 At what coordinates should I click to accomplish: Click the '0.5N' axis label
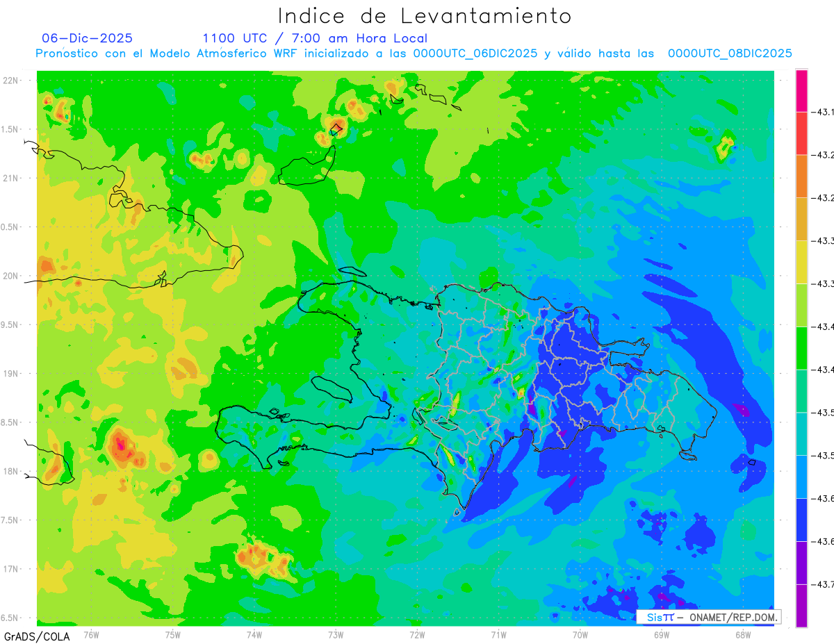pyautogui.click(x=10, y=227)
